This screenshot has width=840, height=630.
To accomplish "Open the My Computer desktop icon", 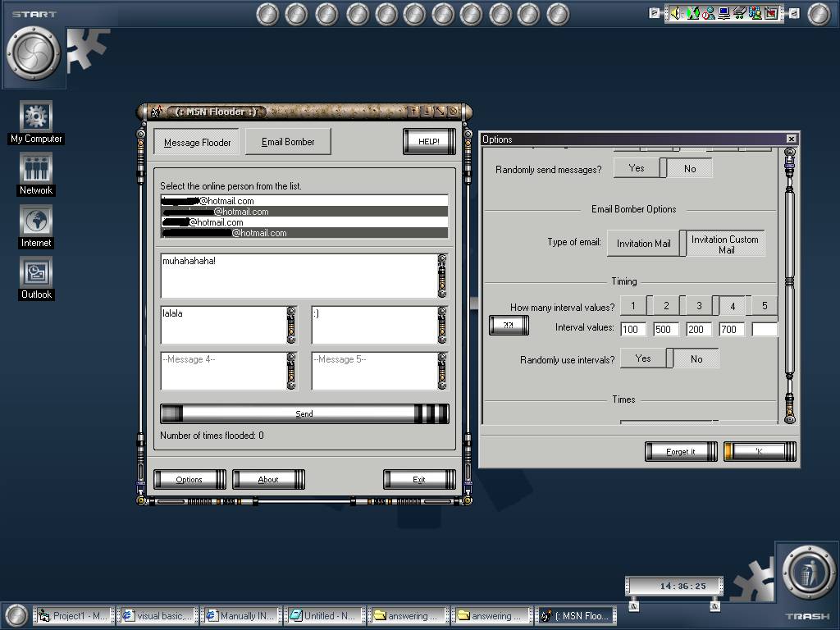I will 36,123.
